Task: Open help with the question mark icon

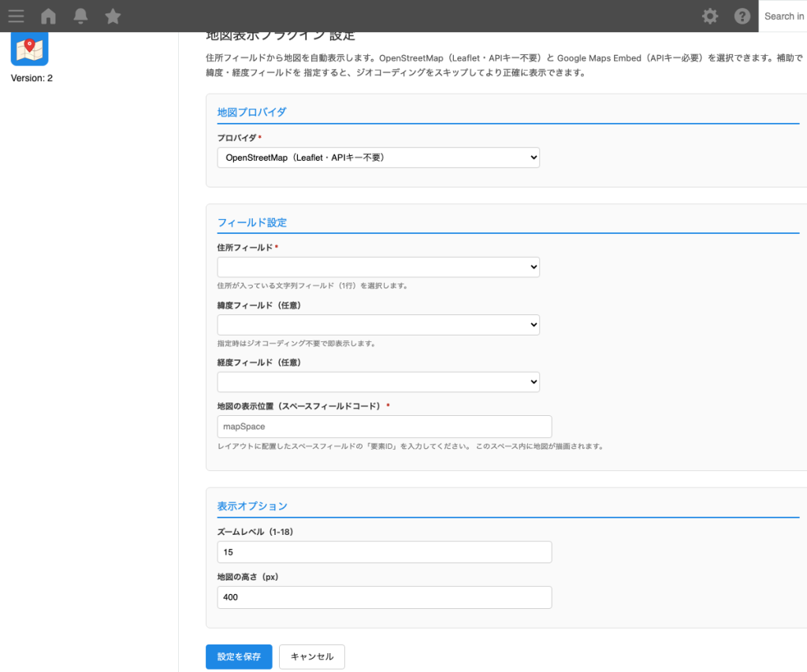Action: 742,16
